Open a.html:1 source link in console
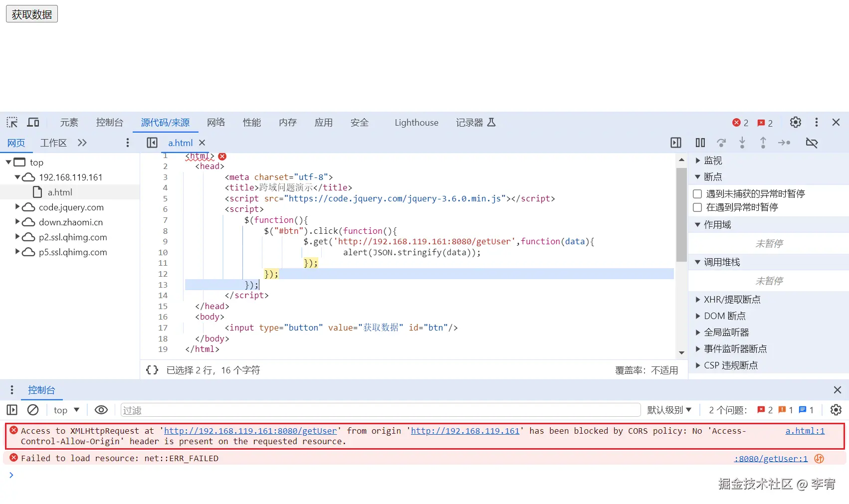This screenshot has width=849, height=504. 805,431
